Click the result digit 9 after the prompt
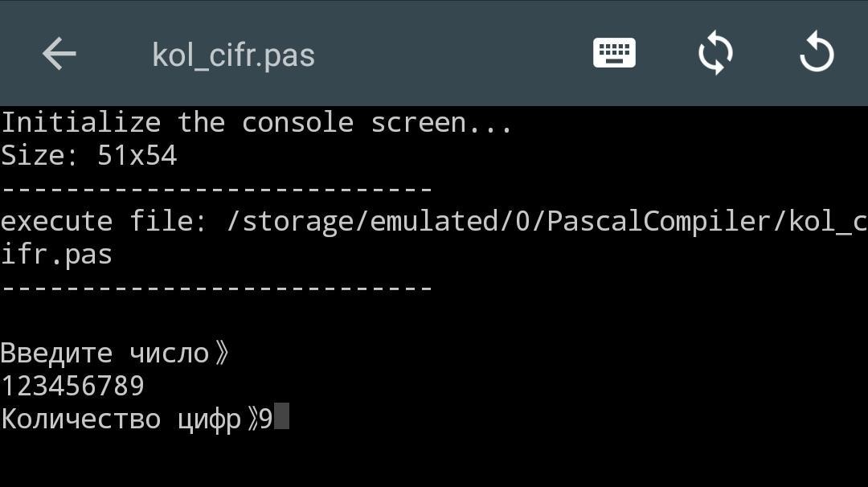Screen dimensions: 868x487 (x=265, y=419)
